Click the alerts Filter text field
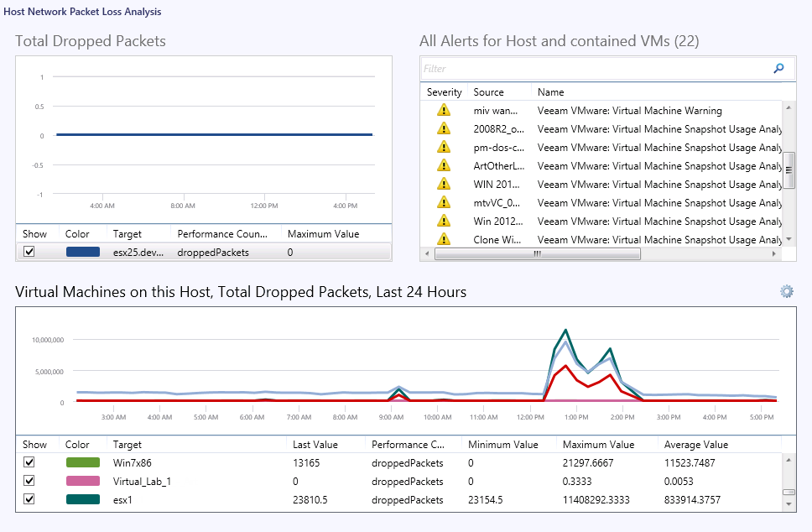Image resolution: width=812 pixels, height=532 pixels. tap(596, 69)
